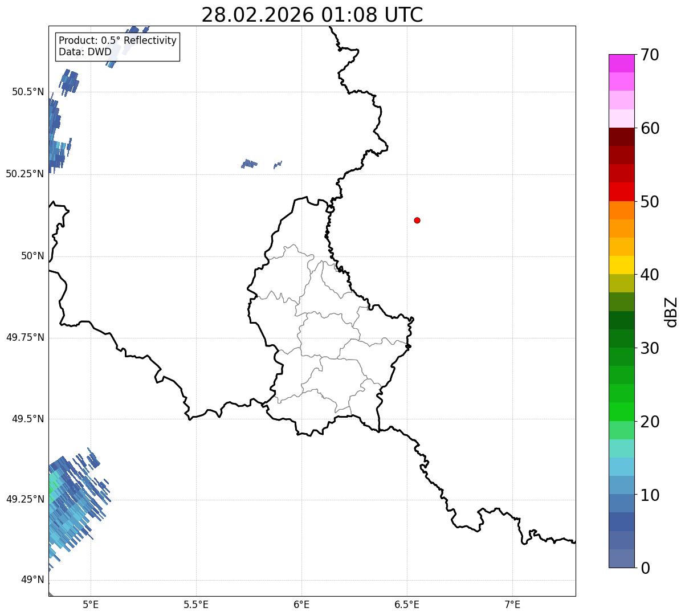The width and height of the screenshot is (685, 616).
Task: Click latitude label 50.5°N
Action: [x=28, y=92]
